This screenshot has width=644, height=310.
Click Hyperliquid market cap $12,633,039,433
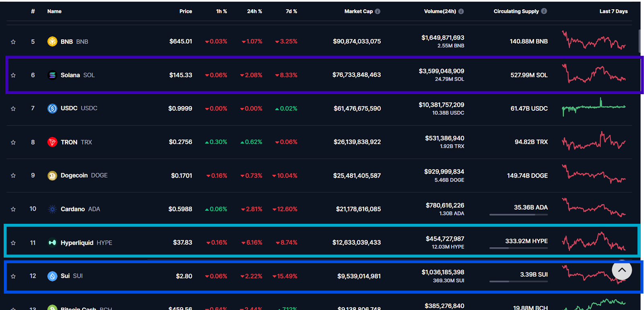(x=357, y=242)
